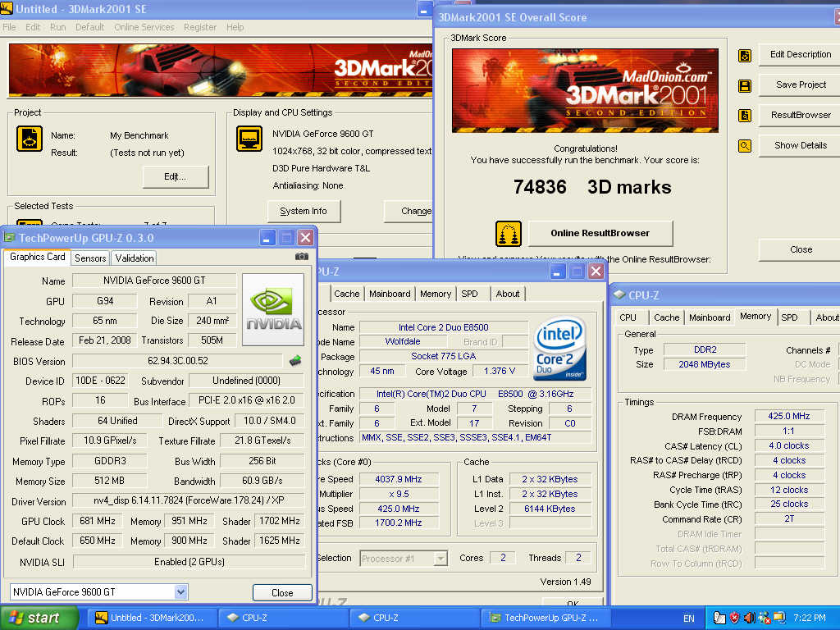The height and width of the screenshot is (630, 840).
Task: Click the Close button in GPU-Z
Action: (282, 592)
